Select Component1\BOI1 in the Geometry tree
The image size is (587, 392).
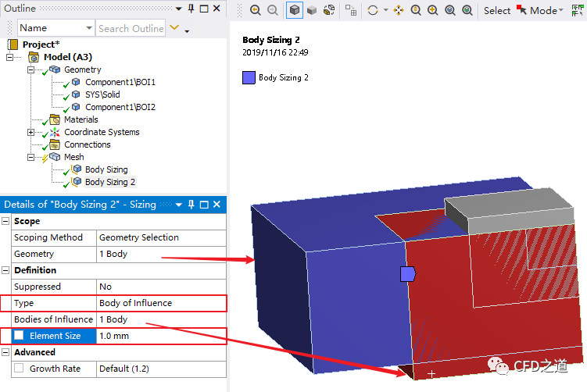[120, 82]
